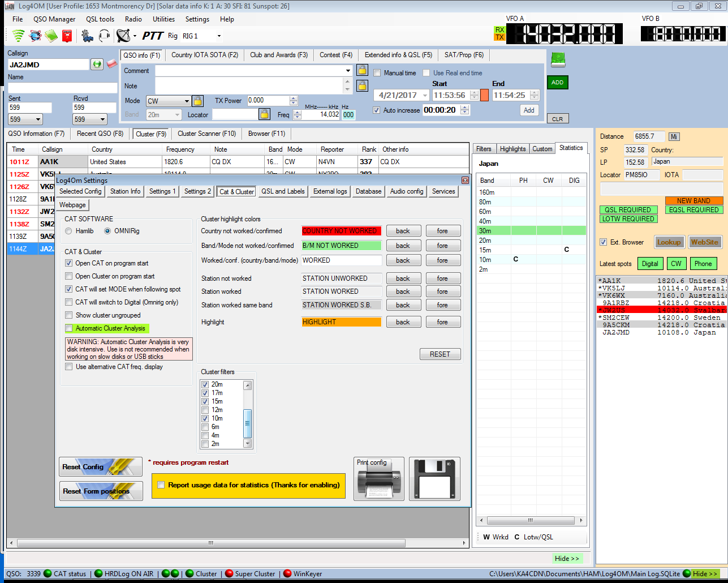
Task: Click the green drive icon above ADD
Action: tap(558, 59)
